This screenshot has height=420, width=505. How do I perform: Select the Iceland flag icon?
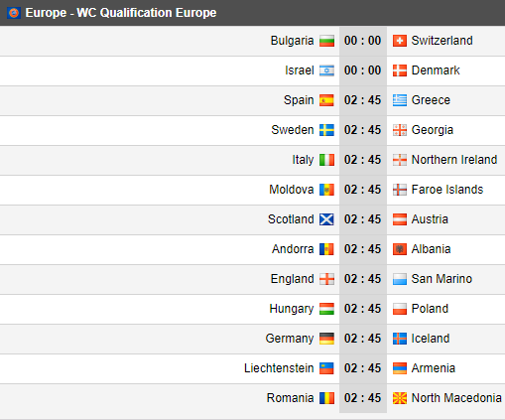pyautogui.click(x=400, y=339)
